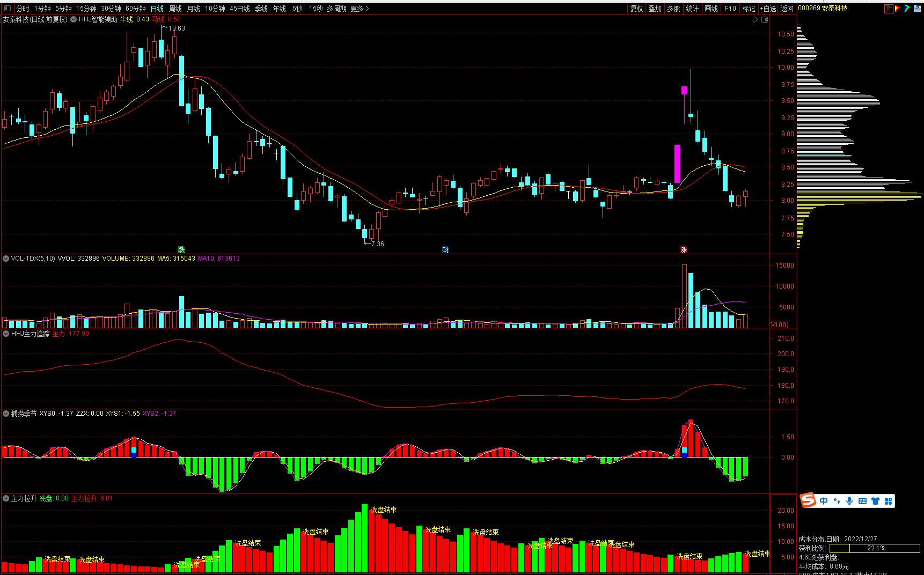Switch to 5分钟 period tab
The height and width of the screenshot is (575, 924).
click(x=63, y=9)
